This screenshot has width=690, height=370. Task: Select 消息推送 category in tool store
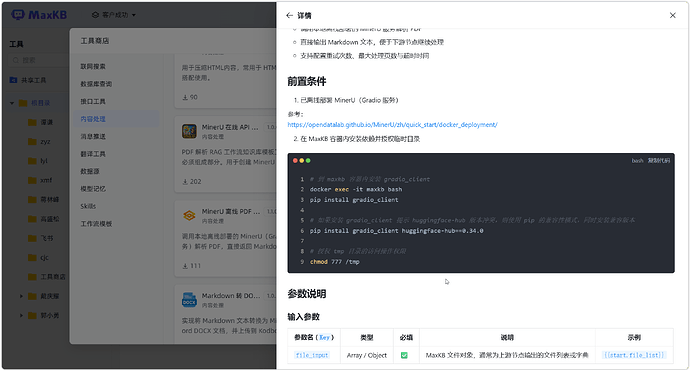click(93, 136)
